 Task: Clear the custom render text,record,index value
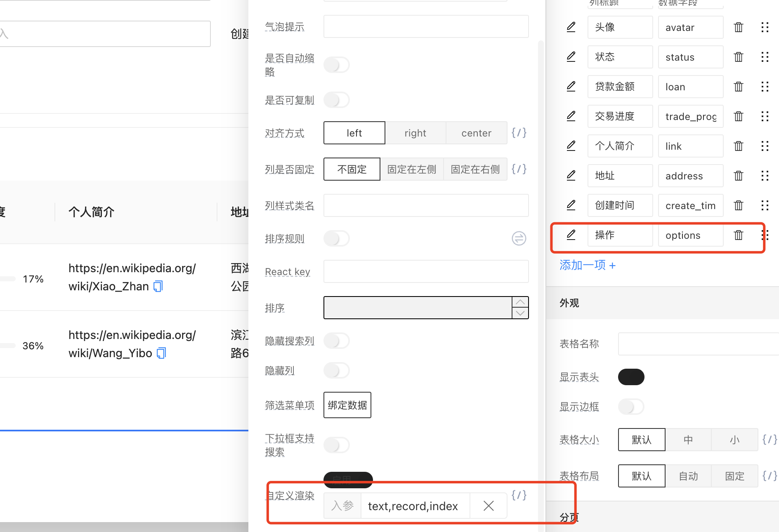coord(489,506)
